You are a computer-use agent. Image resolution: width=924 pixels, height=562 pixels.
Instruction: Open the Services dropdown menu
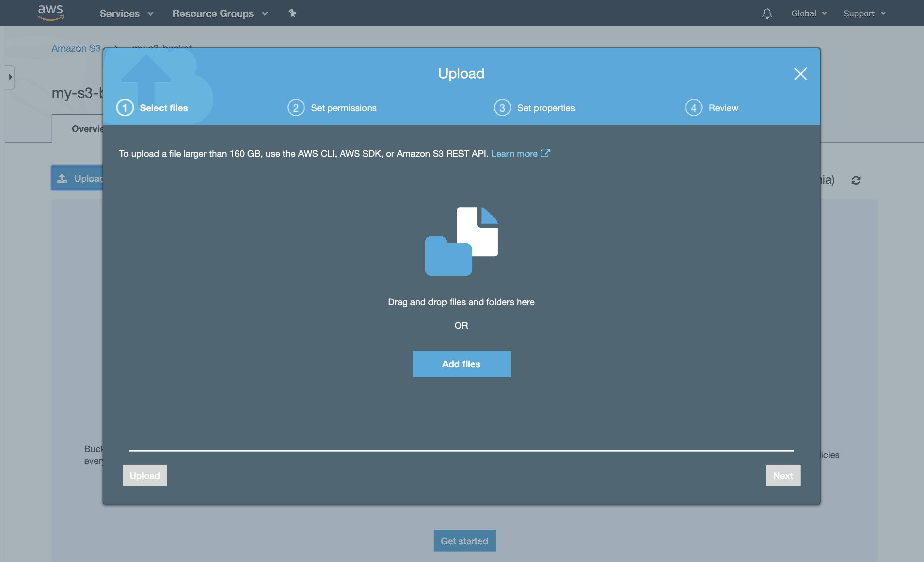click(126, 13)
